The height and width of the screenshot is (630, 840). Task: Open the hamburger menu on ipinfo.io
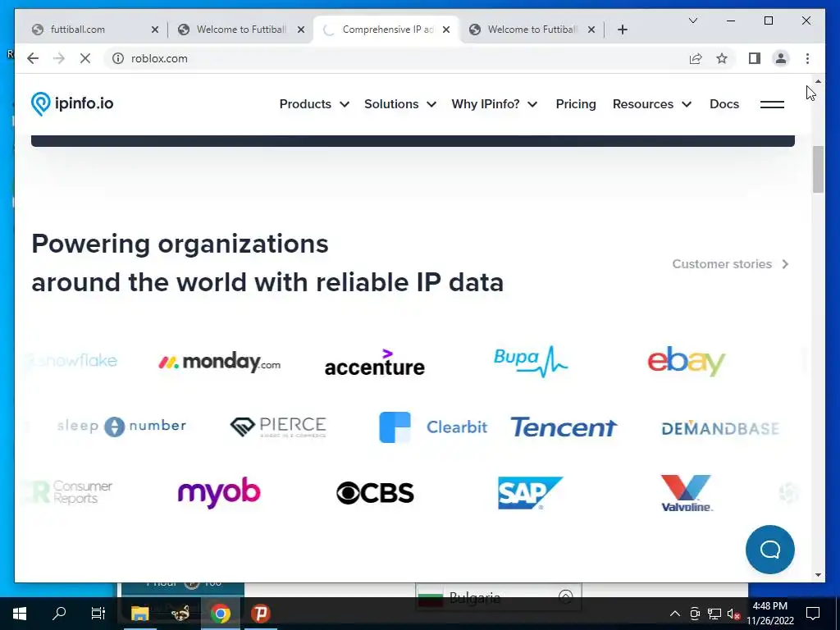click(x=772, y=104)
